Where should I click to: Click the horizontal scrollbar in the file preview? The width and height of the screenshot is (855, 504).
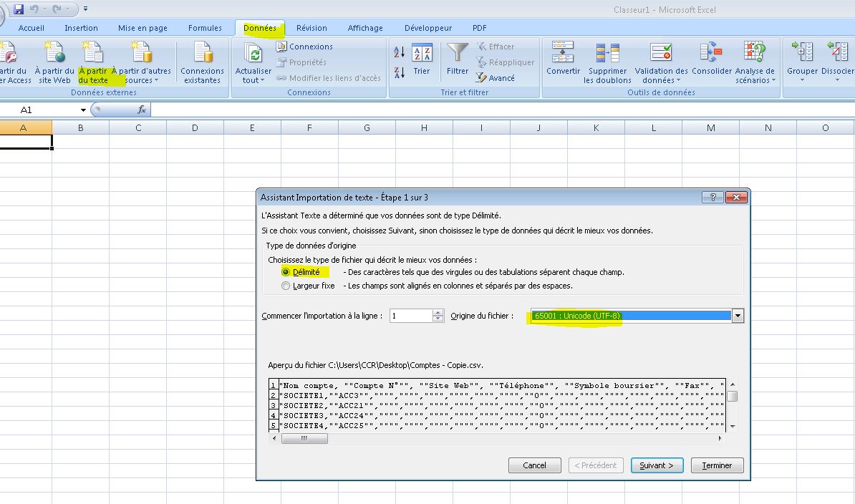pos(501,438)
